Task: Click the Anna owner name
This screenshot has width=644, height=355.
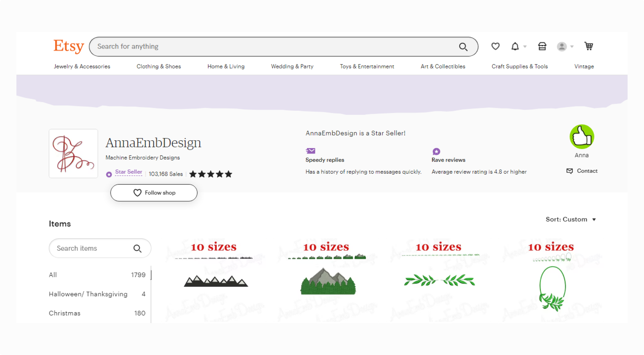Action: 582,155
